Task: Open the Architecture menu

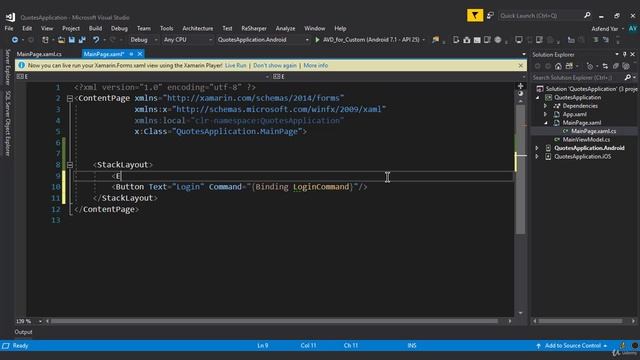Action: [198, 29]
